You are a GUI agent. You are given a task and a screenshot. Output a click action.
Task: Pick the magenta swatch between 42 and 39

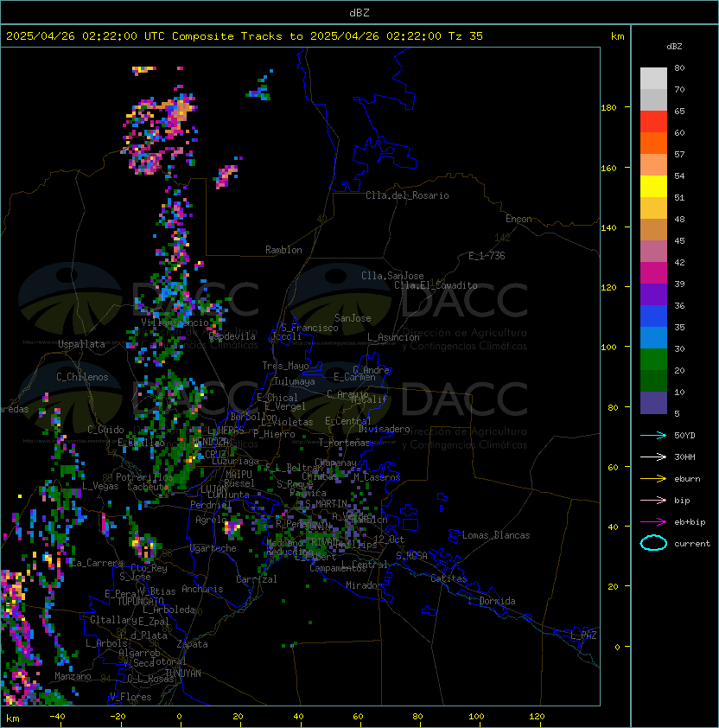click(653, 272)
